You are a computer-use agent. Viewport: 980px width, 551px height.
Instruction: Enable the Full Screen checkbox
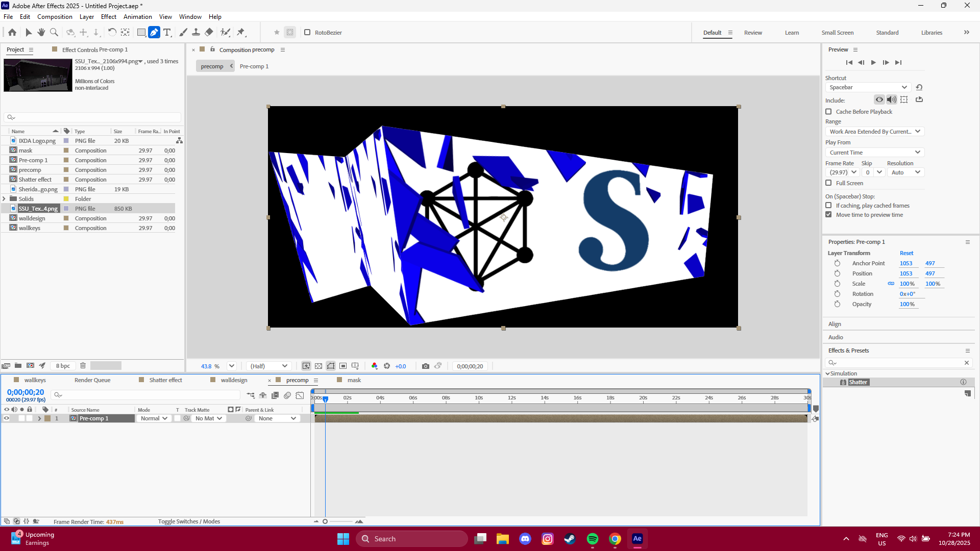(828, 183)
